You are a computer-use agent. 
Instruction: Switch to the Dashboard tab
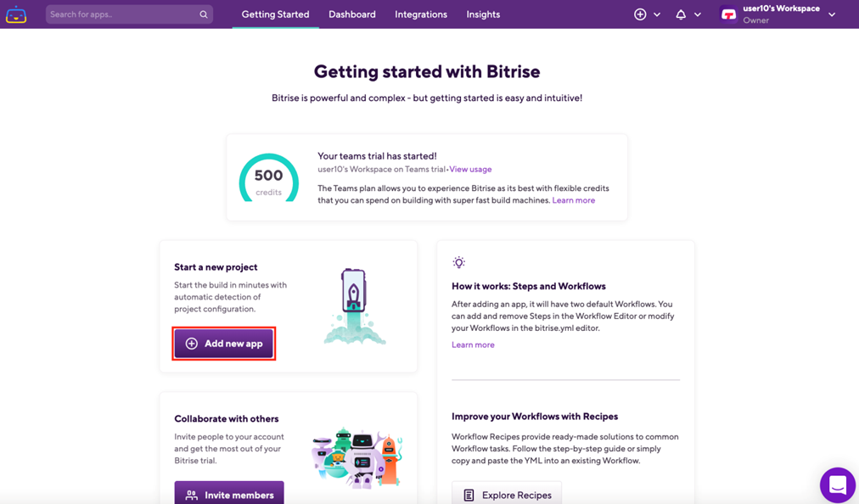point(352,14)
